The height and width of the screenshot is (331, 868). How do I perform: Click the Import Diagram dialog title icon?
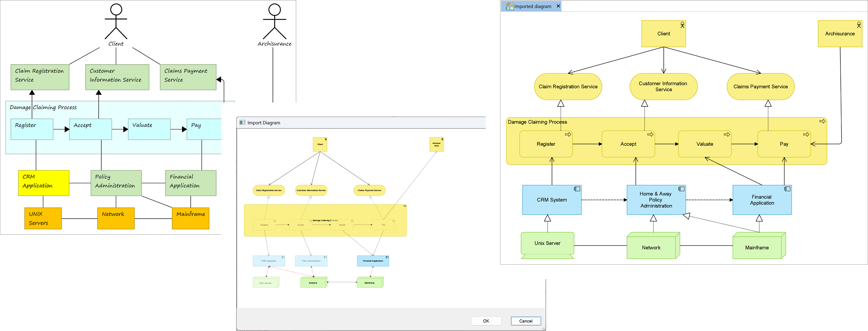(242, 122)
